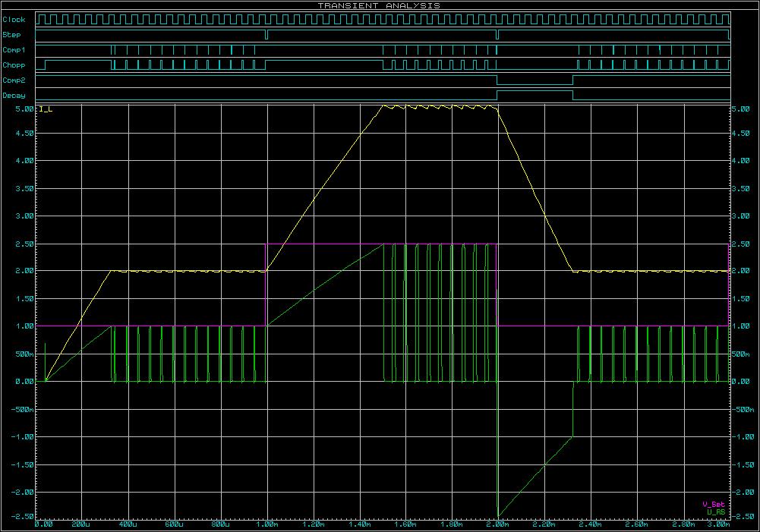The image size is (760, 532).
Task: Click the 1.00m time axis label
Action: coord(267,524)
